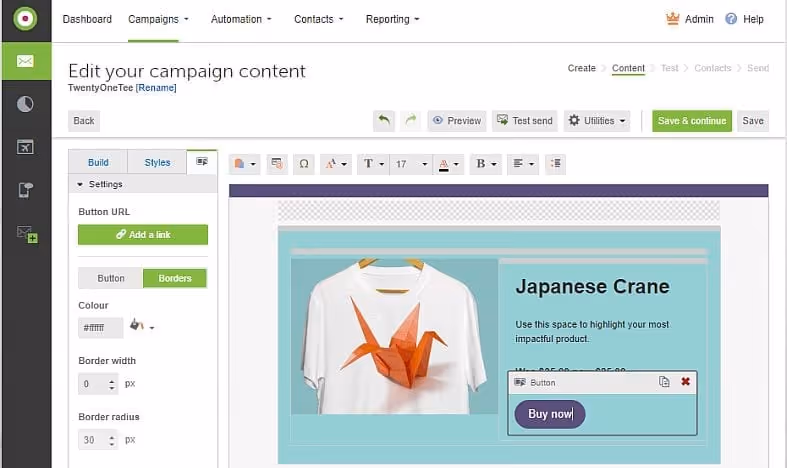Screen dimensions: 787x468
Task: Delete the Button block with red X
Action: tap(685, 382)
